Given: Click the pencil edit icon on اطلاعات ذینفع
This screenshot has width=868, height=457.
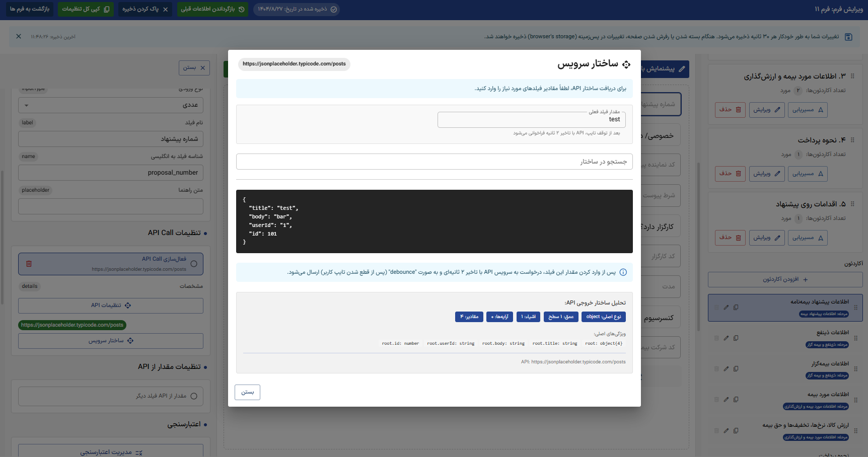Looking at the screenshot, I should coord(726,338).
